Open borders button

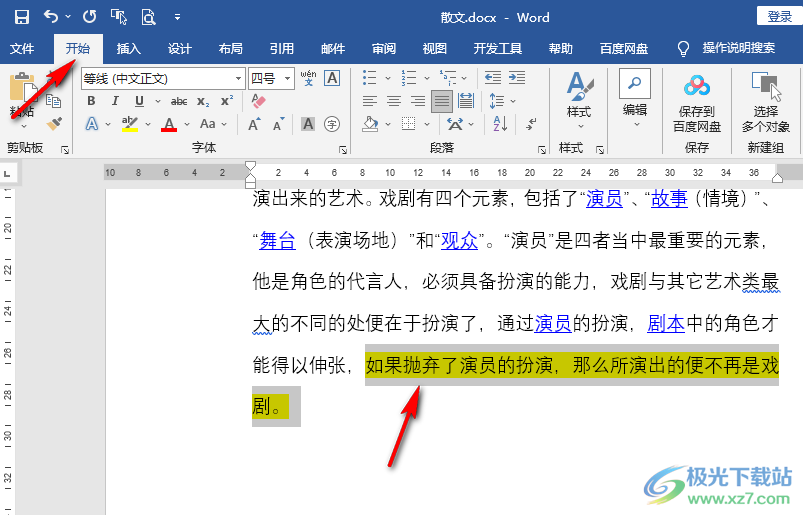click(409, 123)
